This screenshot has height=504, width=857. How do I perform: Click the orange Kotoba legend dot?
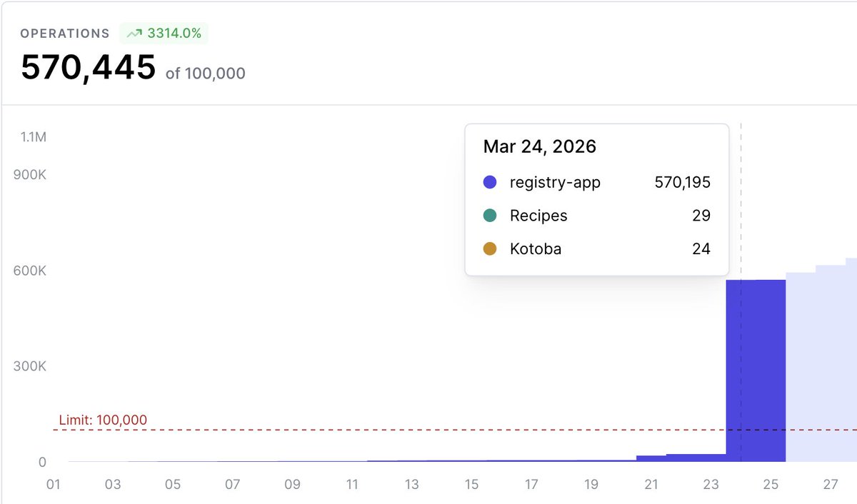point(490,249)
